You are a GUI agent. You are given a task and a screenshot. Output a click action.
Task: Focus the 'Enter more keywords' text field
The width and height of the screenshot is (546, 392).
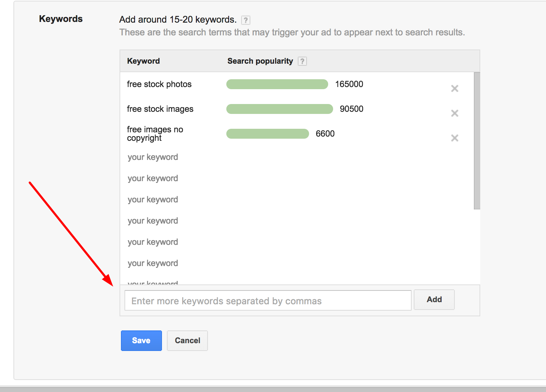(268, 301)
